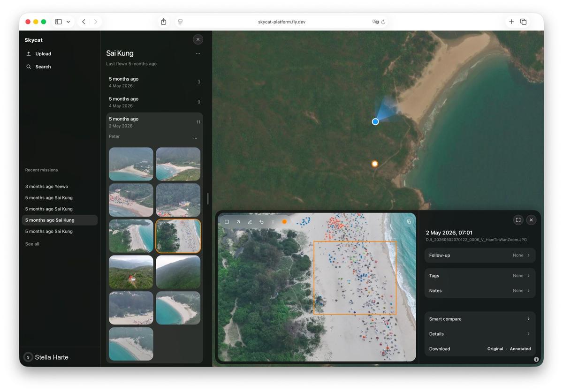
Task: Open the misty green hillside thumbnail
Action: pyautogui.click(x=178, y=272)
